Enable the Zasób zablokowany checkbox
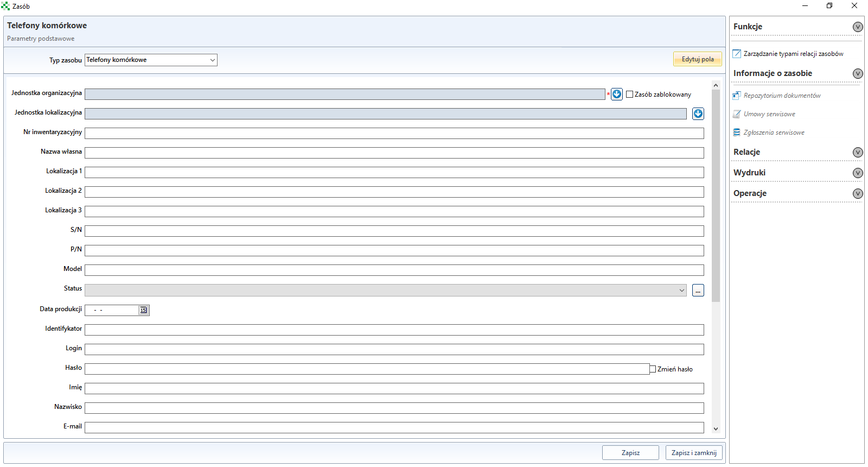 [630, 94]
